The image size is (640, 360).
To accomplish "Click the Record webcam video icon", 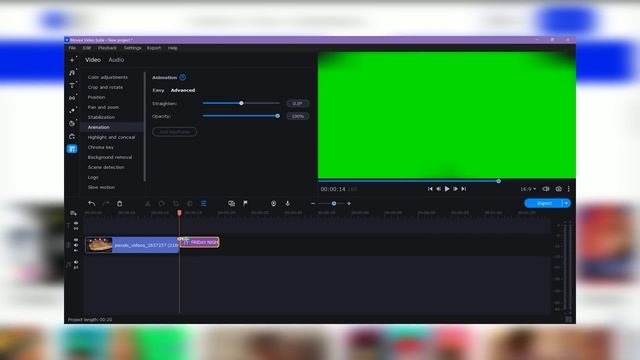I will (x=273, y=203).
